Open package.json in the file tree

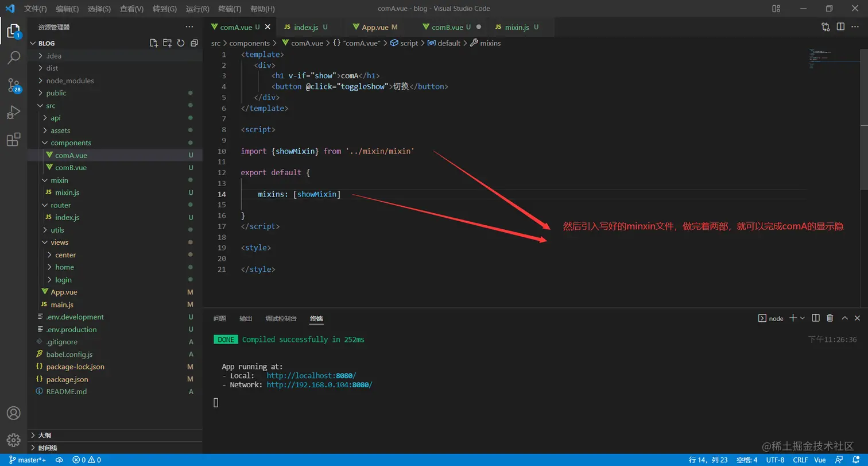(x=67, y=379)
